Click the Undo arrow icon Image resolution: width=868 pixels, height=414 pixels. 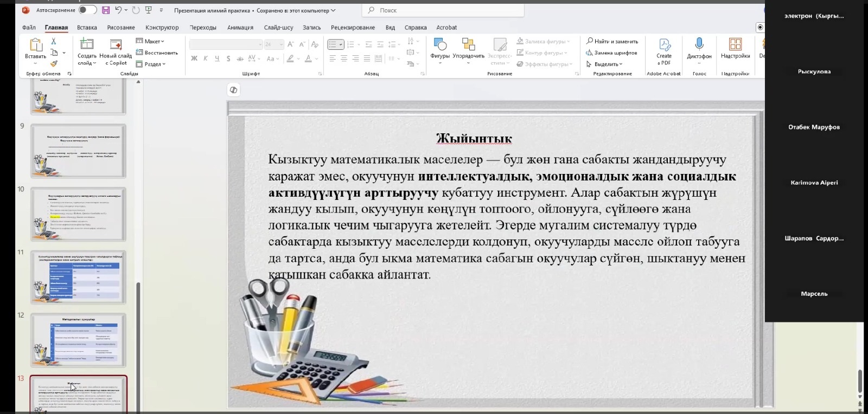pos(118,10)
